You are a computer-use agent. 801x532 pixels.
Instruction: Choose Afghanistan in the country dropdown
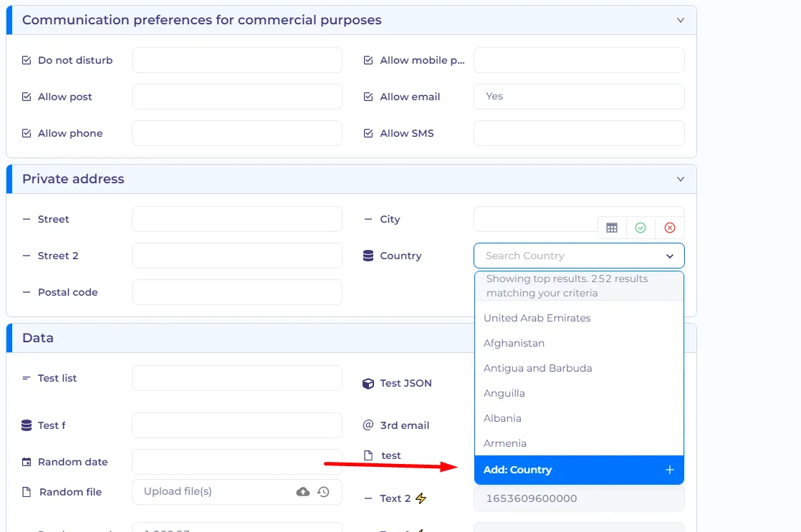pos(580,343)
